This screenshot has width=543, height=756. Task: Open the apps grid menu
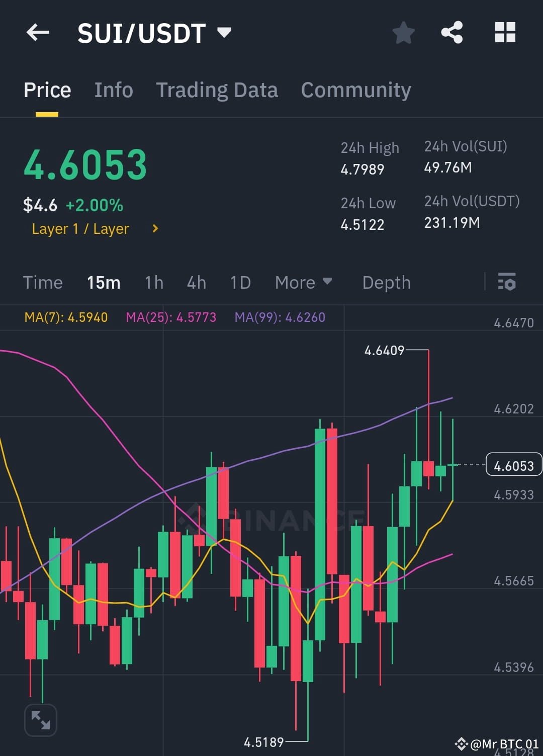pyautogui.click(x=505, y=32)
